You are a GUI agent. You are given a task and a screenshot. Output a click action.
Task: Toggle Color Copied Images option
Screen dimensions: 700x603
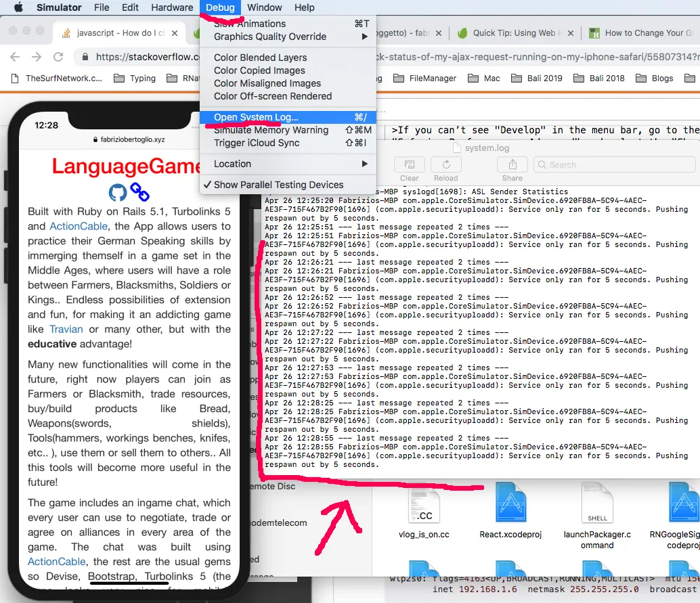288,70
